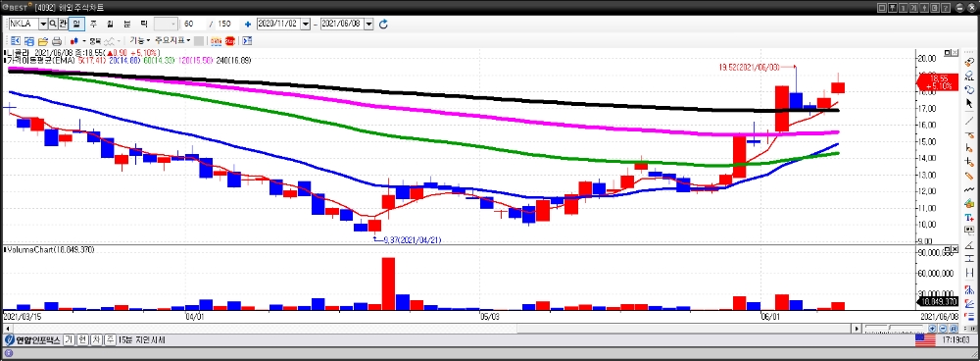This screenshot has width=980, height=361.
Task: Click the 종목 toolbar button
Action: pyautogui.click(x=96, y=40)
